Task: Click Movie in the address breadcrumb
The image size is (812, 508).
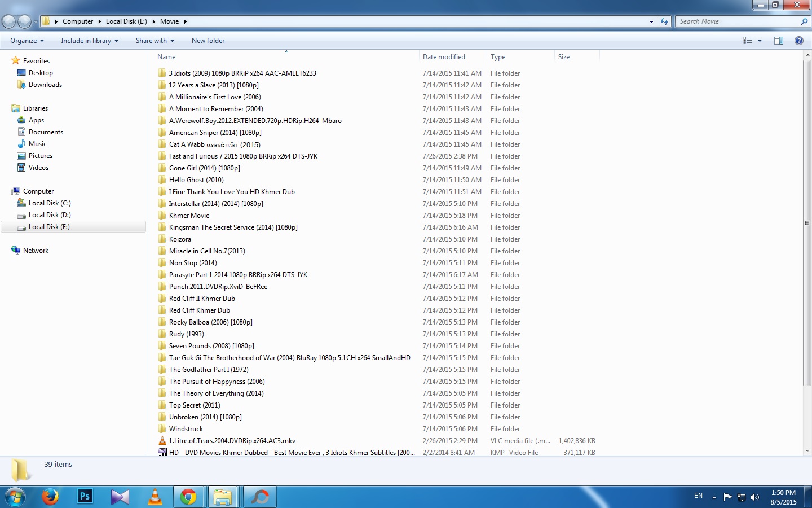Action: 169,21
